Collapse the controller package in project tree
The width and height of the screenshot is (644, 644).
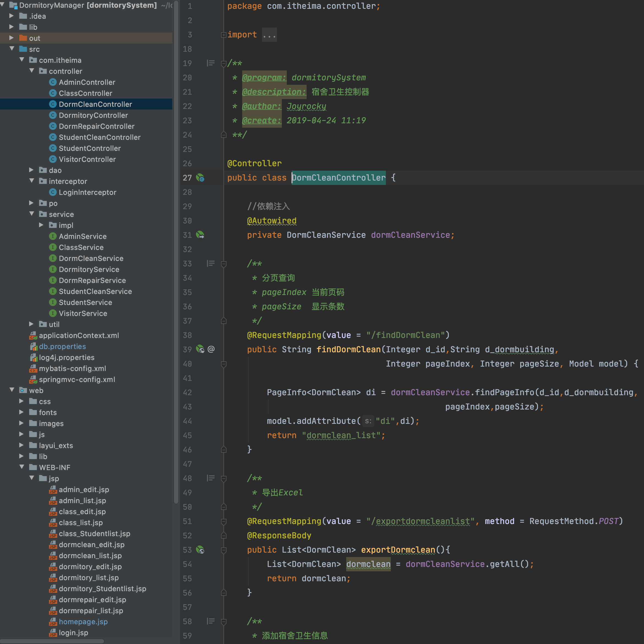point(32,71)
